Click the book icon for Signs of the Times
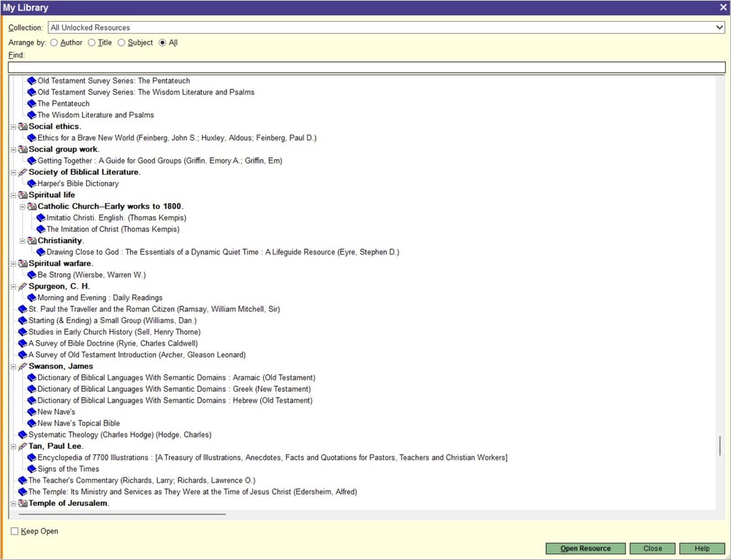 pyautogui.click(x=31, y=469)
